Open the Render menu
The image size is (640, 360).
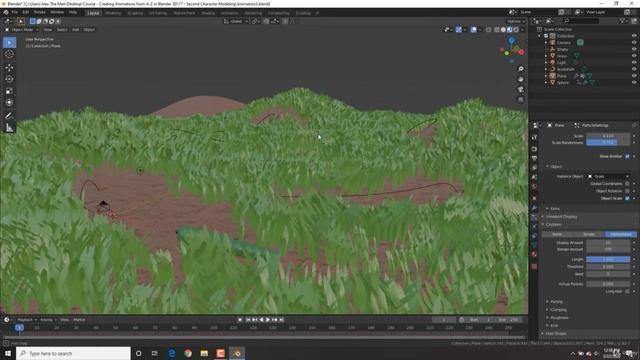40,12
